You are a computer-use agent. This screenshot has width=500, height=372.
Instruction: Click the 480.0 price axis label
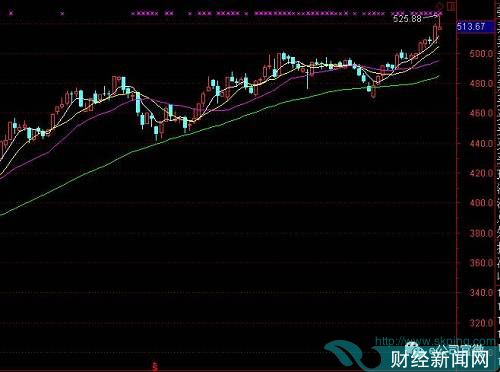pos(481,83)
